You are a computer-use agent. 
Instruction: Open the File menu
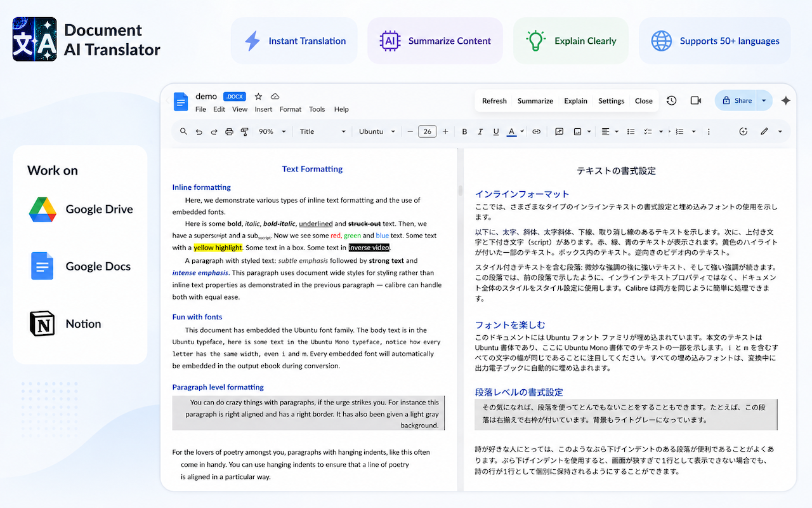click(x=200, y=109)
